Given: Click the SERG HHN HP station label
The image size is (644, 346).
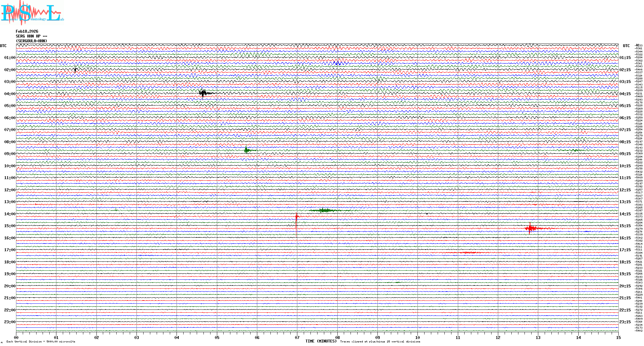Looking at the screenshot, I should pyautogui.click(x=31, y=36).
